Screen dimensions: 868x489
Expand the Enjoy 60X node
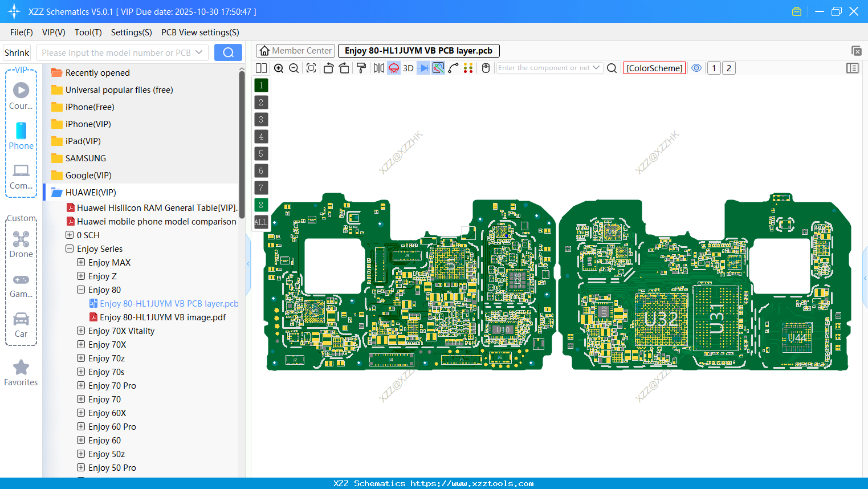pyautogui.click(x=81, y=413)
